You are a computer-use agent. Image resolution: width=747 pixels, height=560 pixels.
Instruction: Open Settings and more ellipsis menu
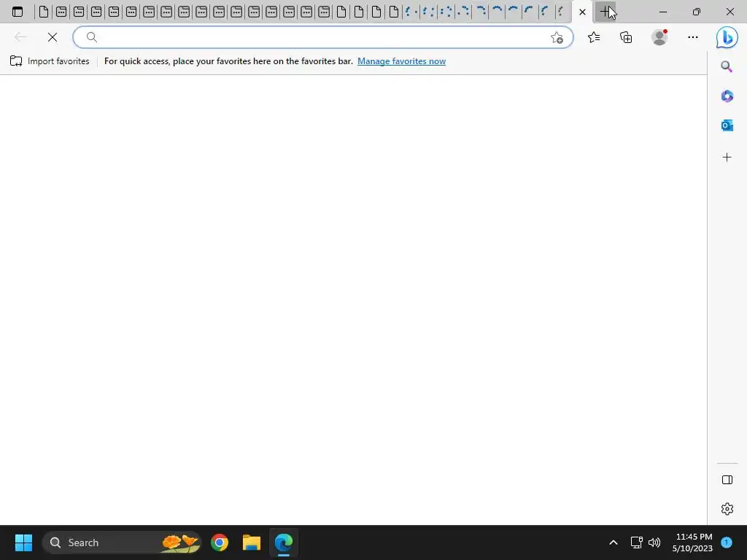[693, 37]
